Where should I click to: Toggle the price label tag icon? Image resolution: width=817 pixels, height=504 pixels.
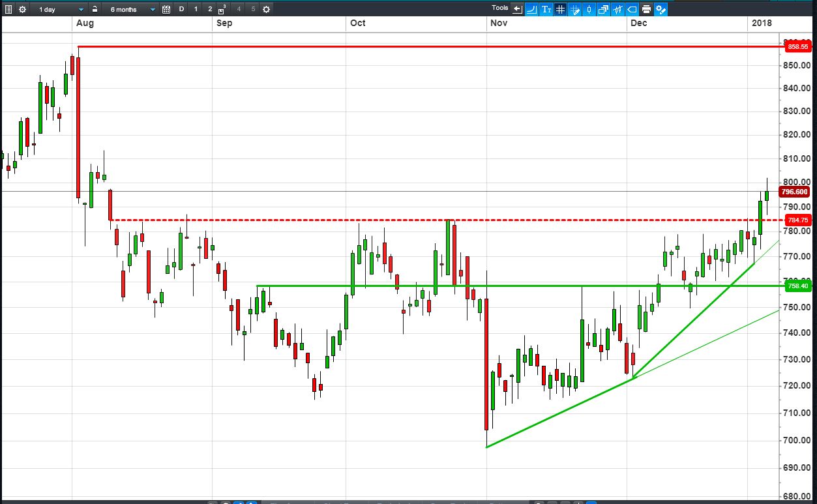(x=632, y=9)
